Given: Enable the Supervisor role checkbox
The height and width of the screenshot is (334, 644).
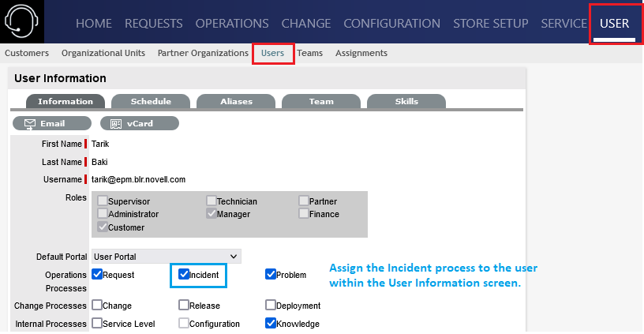Looking at the screenshot, I should [x=103, y=201].
